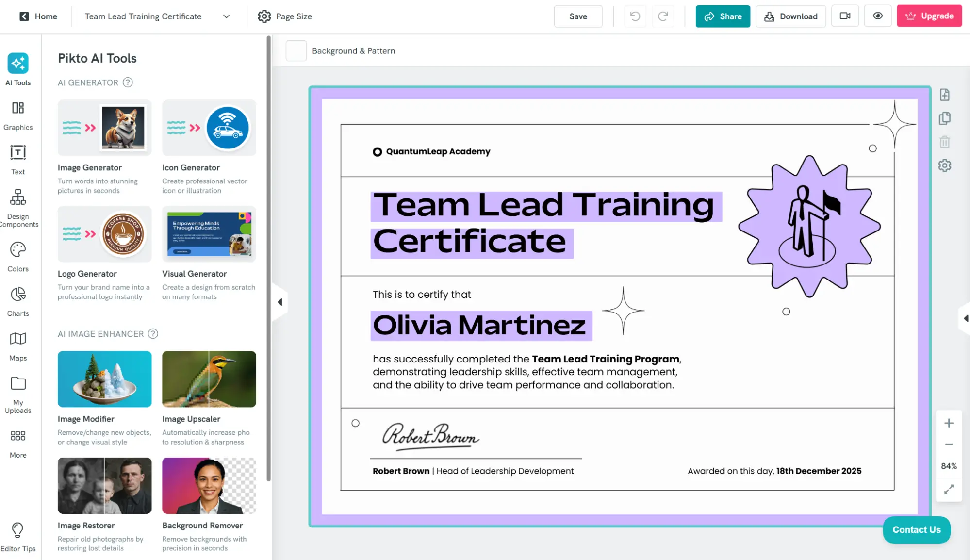Click the presentation mode camera icon
Screen dimensions: 970x560
(x=845, y=16)
